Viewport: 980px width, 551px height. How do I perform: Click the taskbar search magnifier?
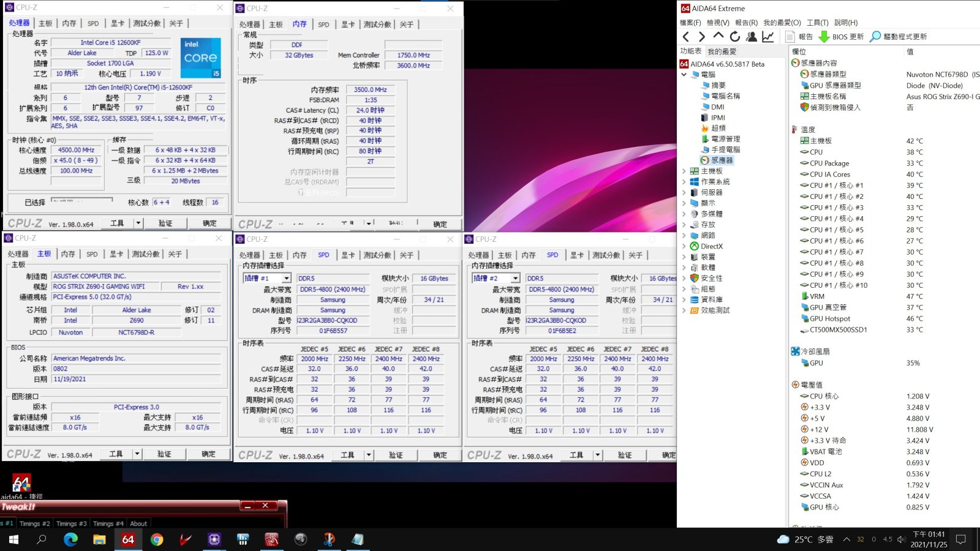[42, 539]
